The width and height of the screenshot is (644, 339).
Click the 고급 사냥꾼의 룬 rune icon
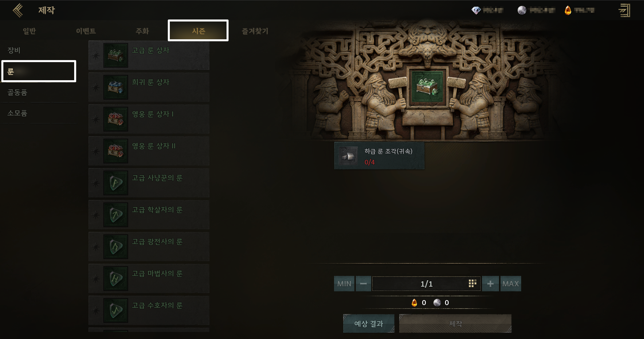click(116, 183)
